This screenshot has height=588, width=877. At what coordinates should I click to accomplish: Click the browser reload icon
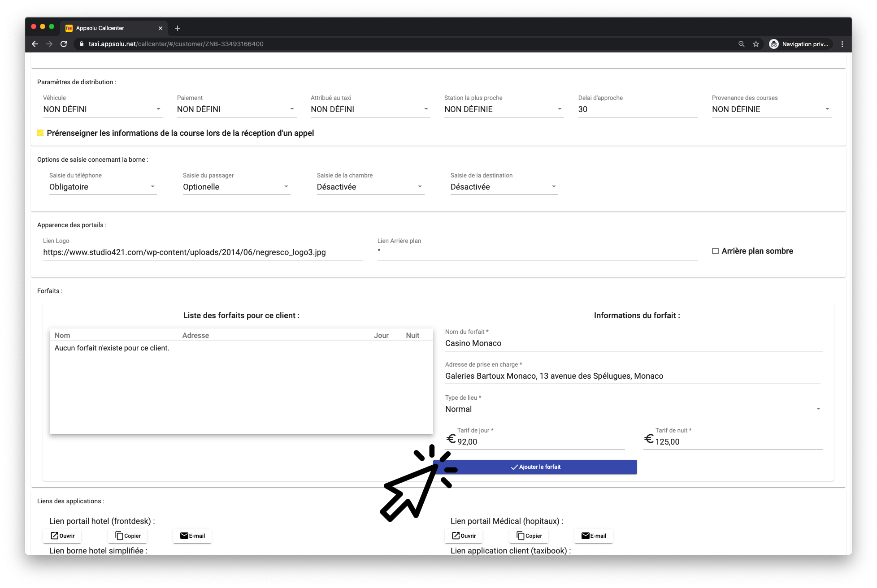tap(64, 44)
